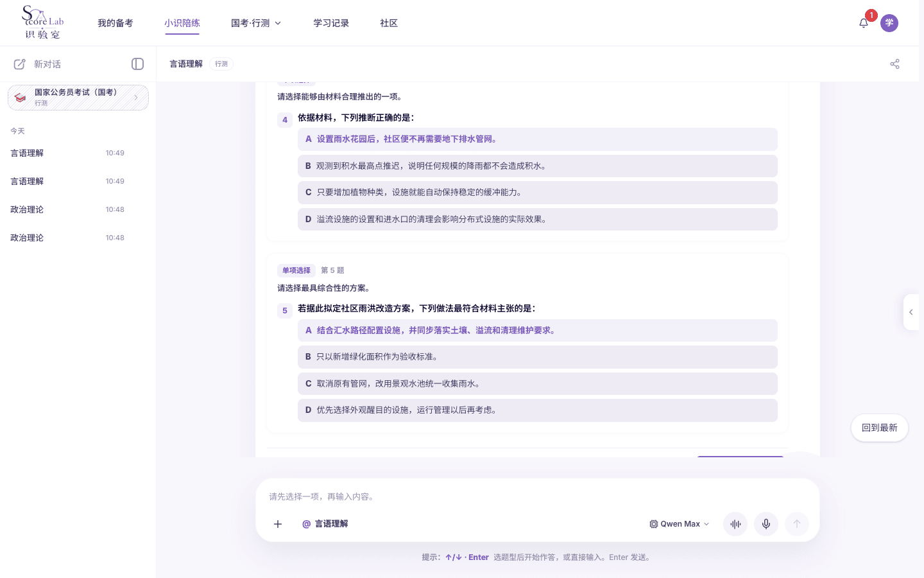The image size is (924, 578).
Task: Expand the 国家公务员考试 selector chevron
Action: tap(136, 98)
